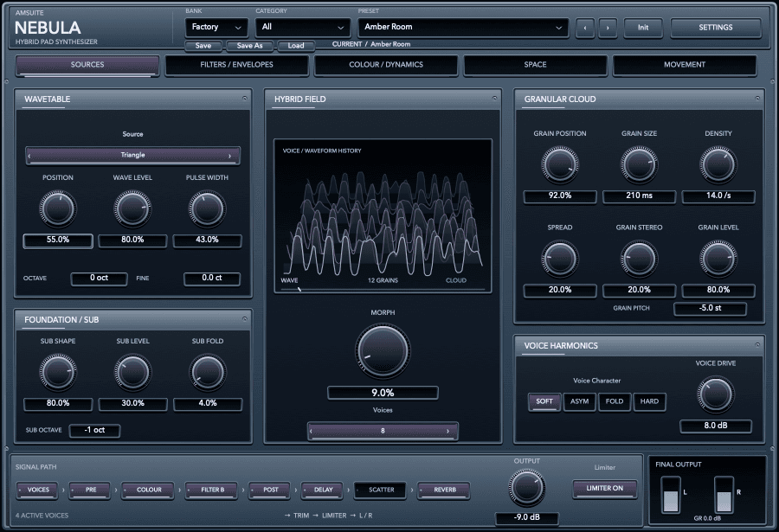Select FOLD voice character
This screenshot has width=779, height=532.
[615, 401]
